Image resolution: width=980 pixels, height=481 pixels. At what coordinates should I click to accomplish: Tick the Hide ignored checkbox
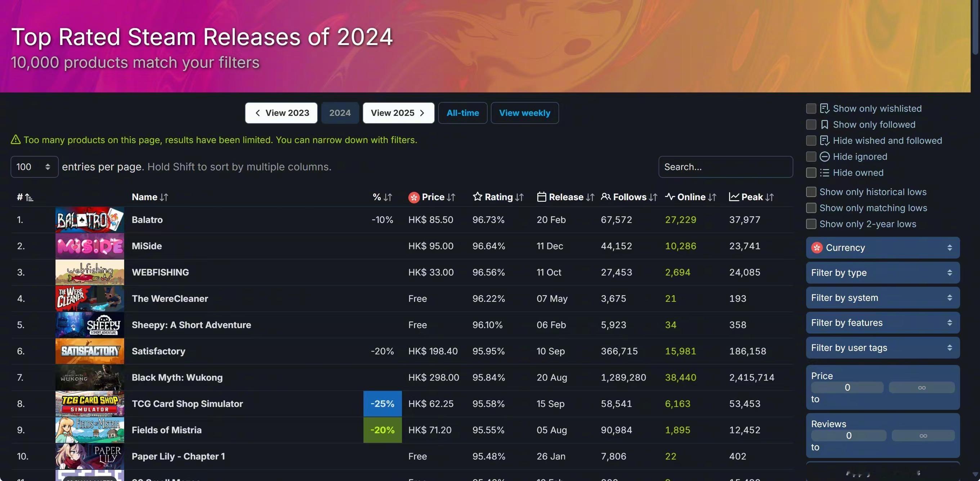pos(811,156)
